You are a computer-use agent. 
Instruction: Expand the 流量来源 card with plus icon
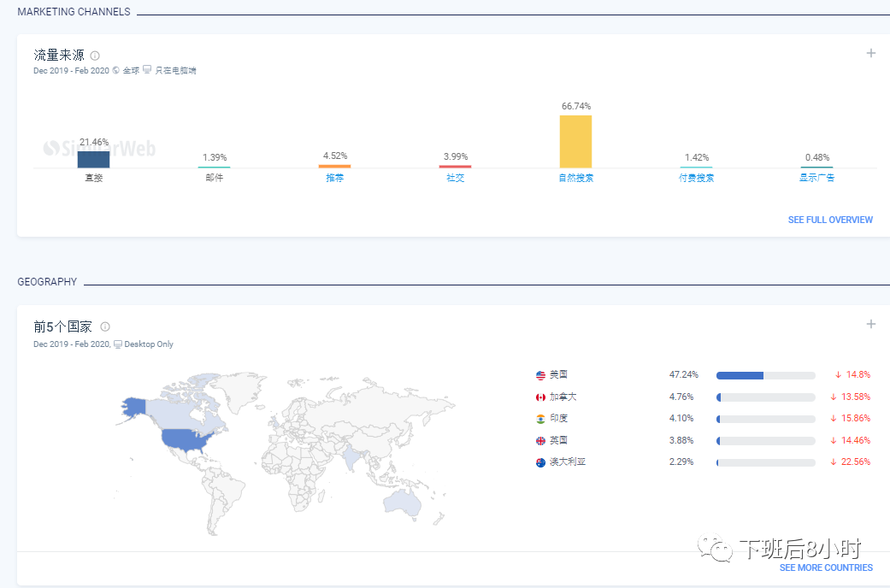(x=870, y=53)
